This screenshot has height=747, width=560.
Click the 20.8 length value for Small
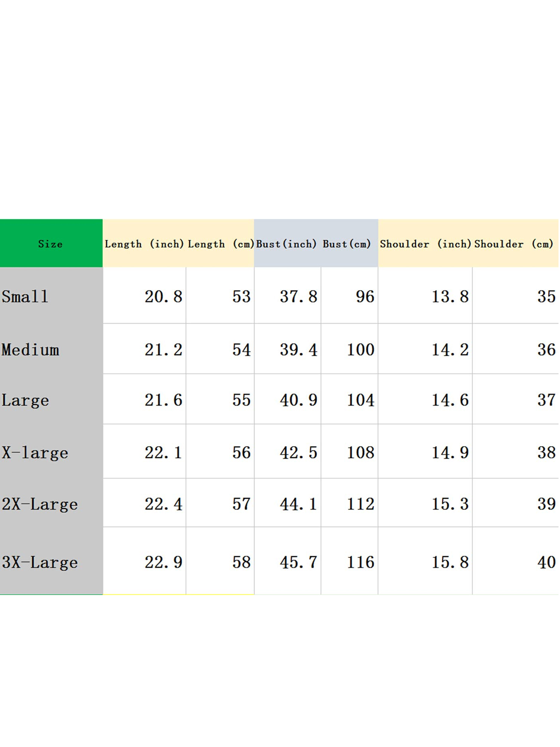163,297
